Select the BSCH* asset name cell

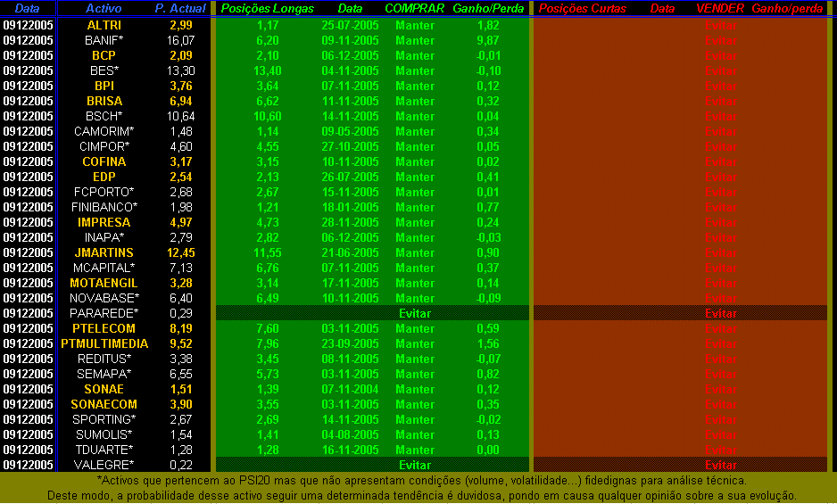click(x=104, y=116)
